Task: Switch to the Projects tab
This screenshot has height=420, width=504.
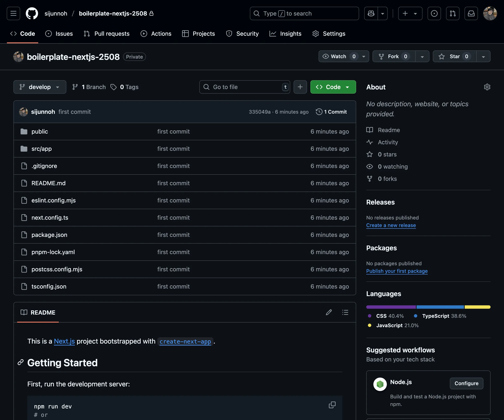Action: coord(198,34)
